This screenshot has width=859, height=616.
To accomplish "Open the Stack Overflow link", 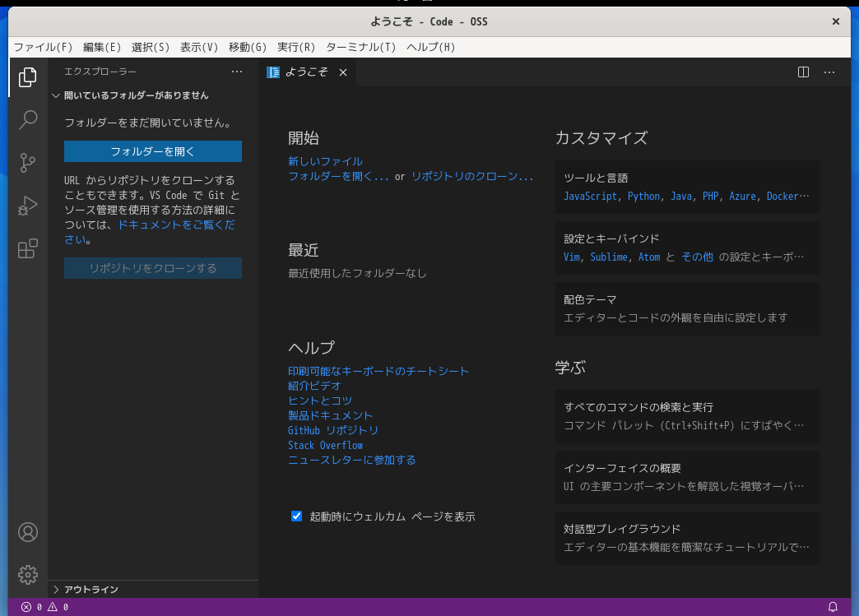I will [x=325, y=445].
